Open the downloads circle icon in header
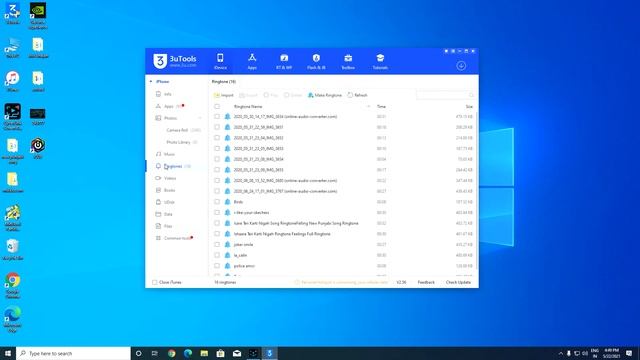The width and height of the screenshot is (640, 360). (x=461, y=65)
